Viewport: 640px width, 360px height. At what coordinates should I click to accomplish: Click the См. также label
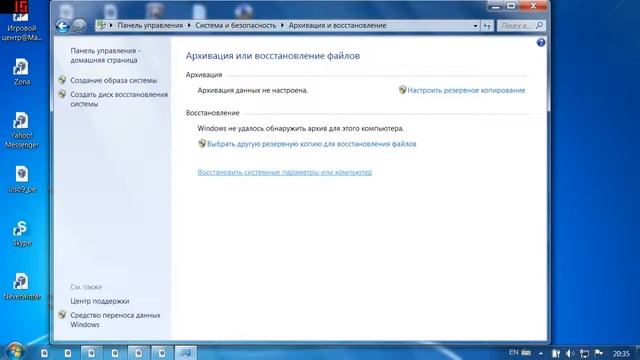pyautogui.click(x=86, y=287)
